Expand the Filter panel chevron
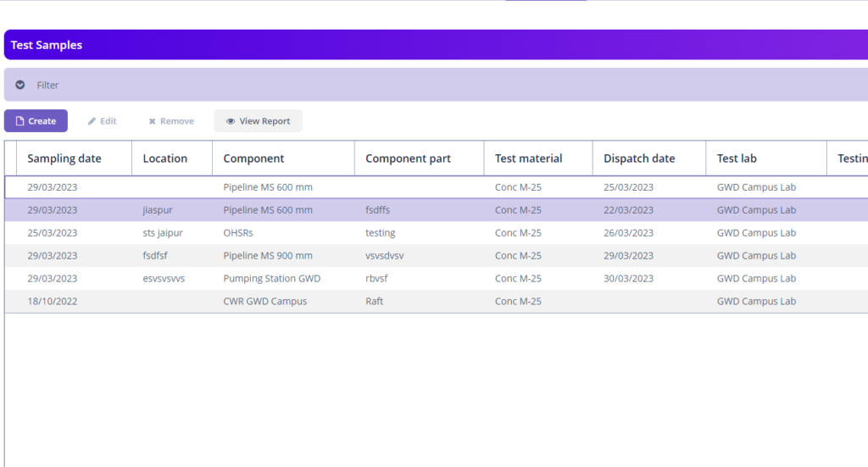The width and height of the screenshot is (868, 467). click(20, 85)
